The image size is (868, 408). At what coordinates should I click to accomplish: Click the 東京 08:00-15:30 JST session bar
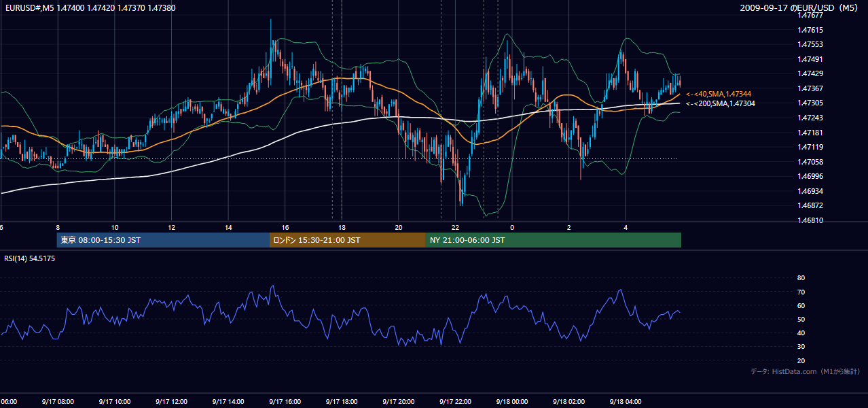164,240
